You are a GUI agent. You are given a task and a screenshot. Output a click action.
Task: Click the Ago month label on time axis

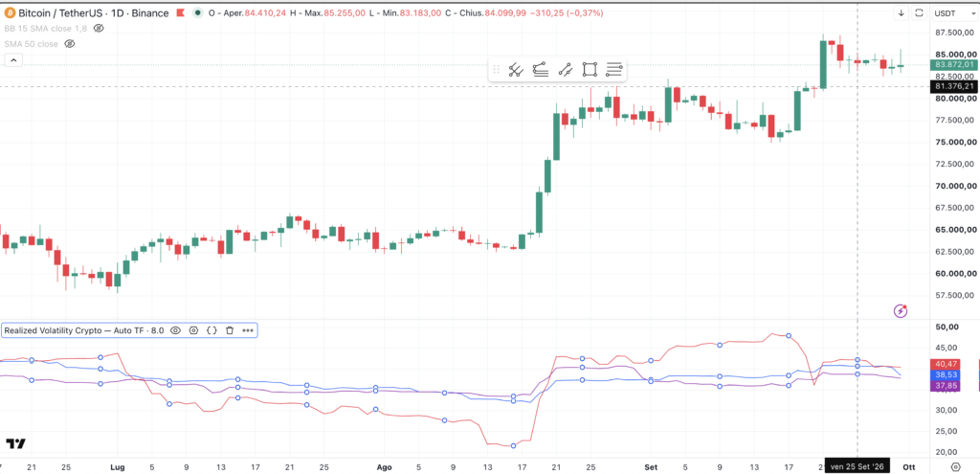coord(385,466)
